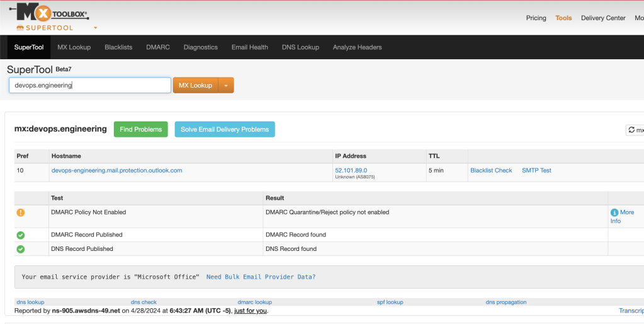
Task: Click the orange MX Lookup button
Action: click(x=196, y=86)
